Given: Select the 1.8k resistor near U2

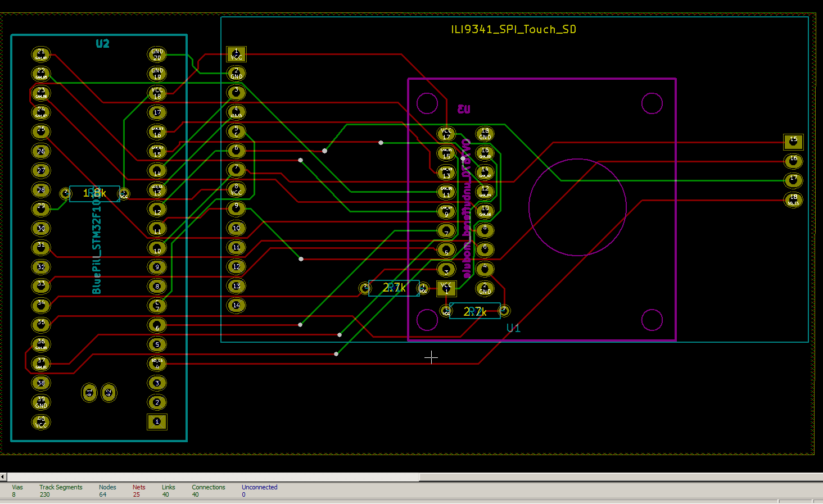Looking at the screenshot, I should point(94,193).
